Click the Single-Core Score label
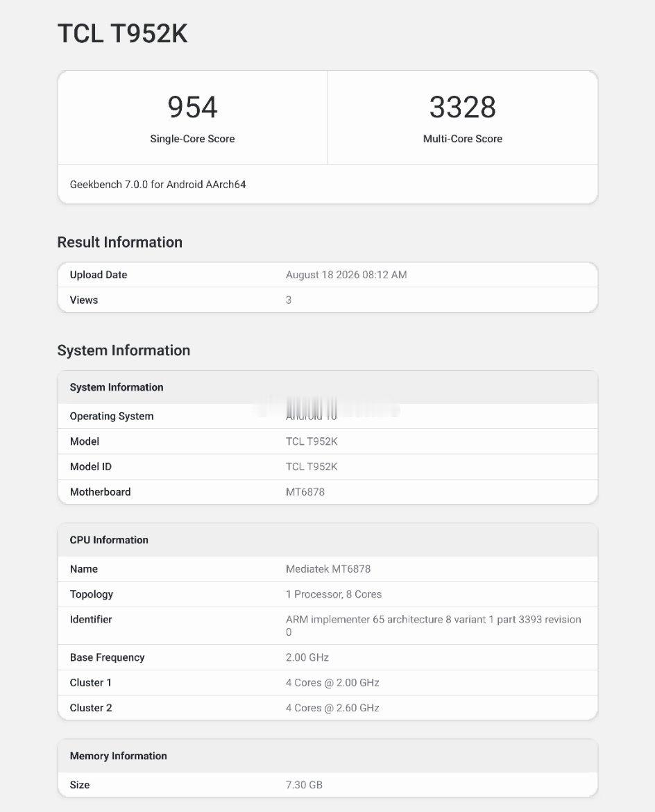The width and height of the screenshot is (655, 812). (x=192, y=139)
